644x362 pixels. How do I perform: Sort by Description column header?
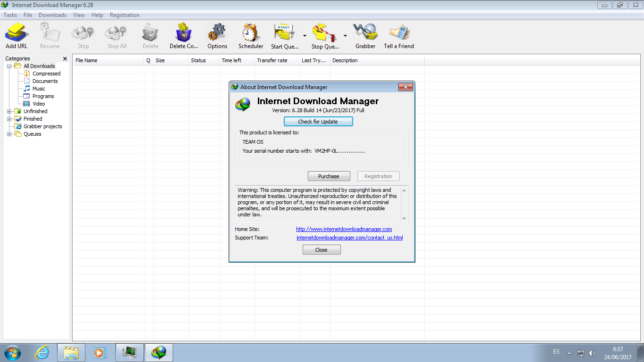[x=377, y=60]
